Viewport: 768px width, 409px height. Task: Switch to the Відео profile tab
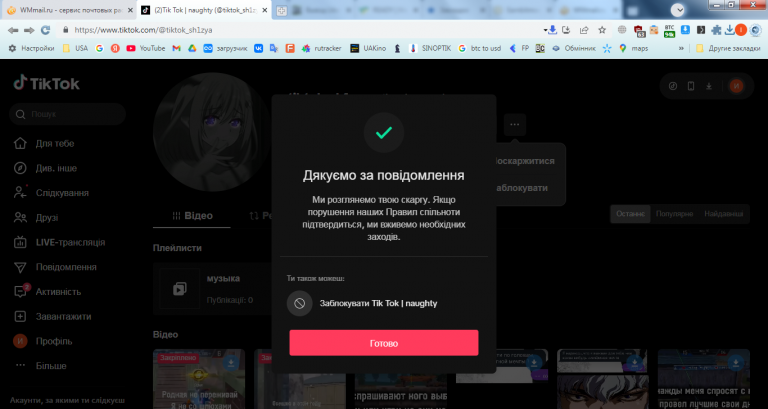192,216
